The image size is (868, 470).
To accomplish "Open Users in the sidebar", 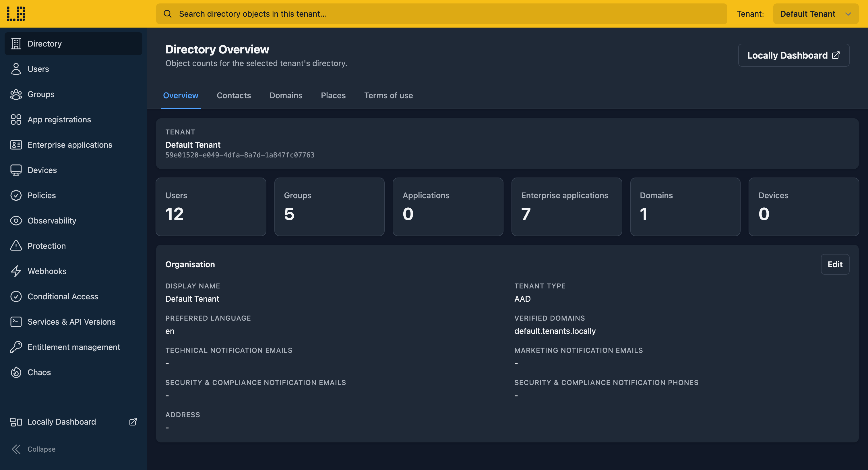I will 73,69.
